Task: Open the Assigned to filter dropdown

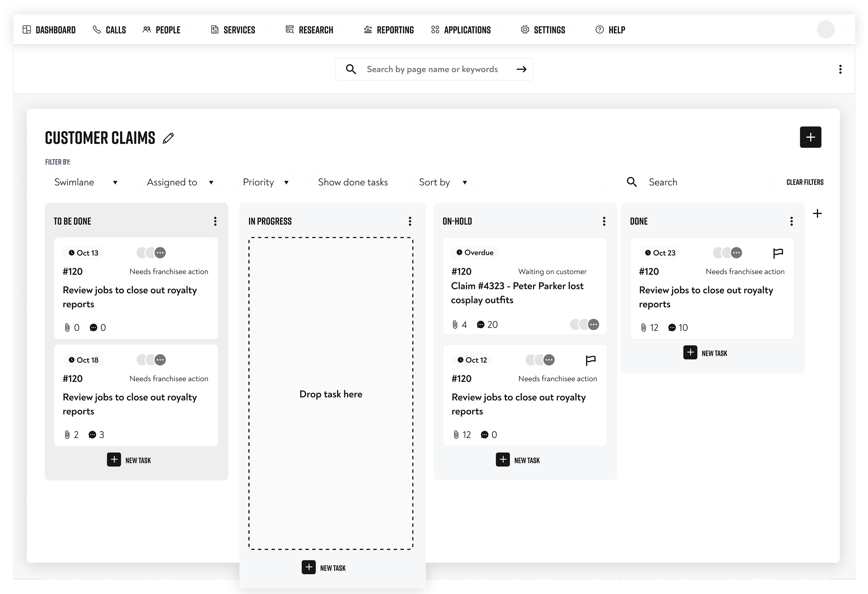Action: point(181,182)
